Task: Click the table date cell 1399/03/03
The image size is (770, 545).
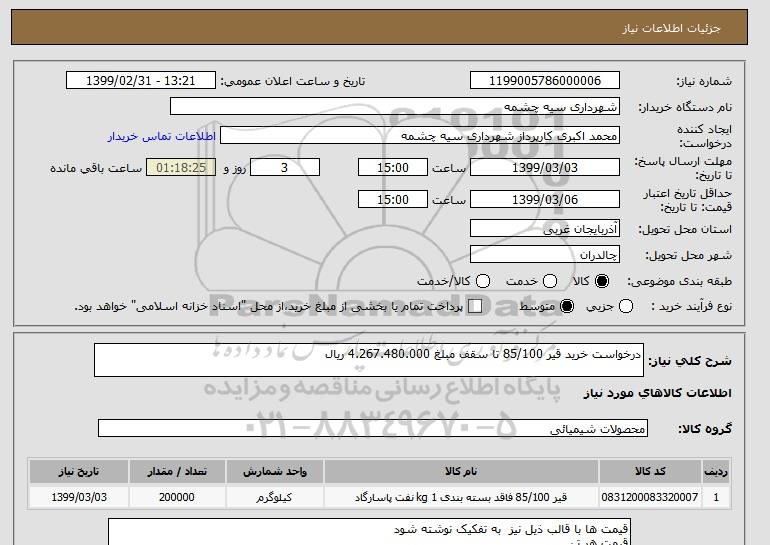Action: point(79,497)
